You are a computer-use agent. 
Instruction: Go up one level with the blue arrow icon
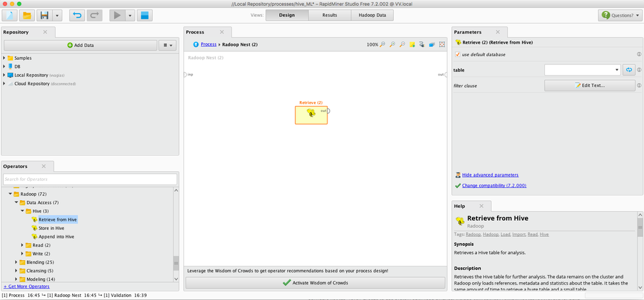(196, 44)
